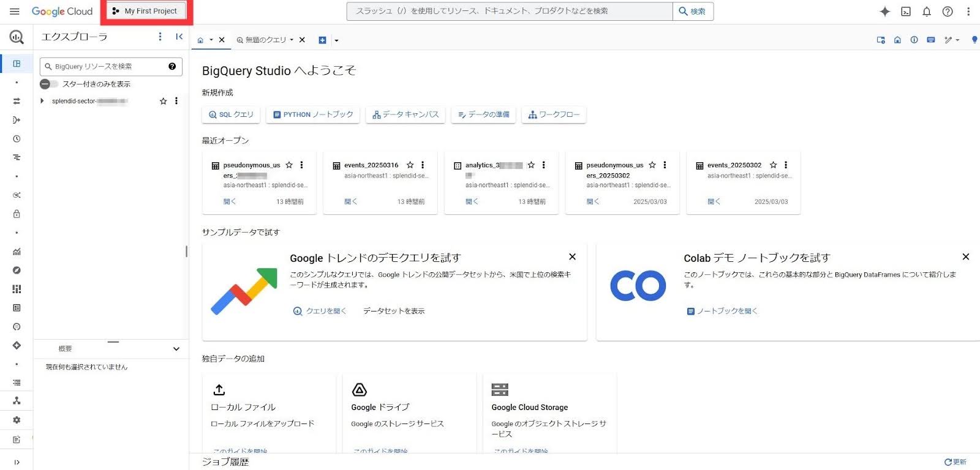Open the Gemini sparkle assistant
This screenshot has width=980, height=470.
[885, 11]
